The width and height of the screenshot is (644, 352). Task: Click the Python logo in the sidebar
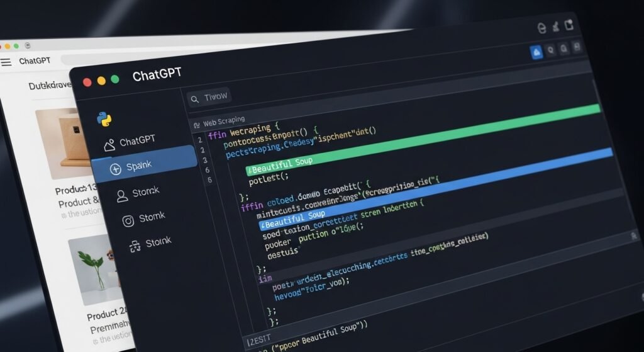click(x=104, y=119)
